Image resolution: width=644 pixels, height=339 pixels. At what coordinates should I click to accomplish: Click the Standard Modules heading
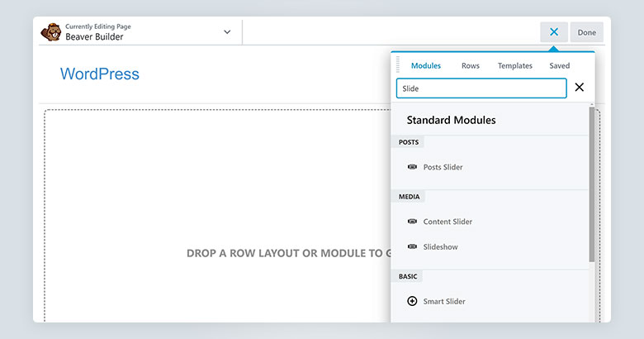451,120
